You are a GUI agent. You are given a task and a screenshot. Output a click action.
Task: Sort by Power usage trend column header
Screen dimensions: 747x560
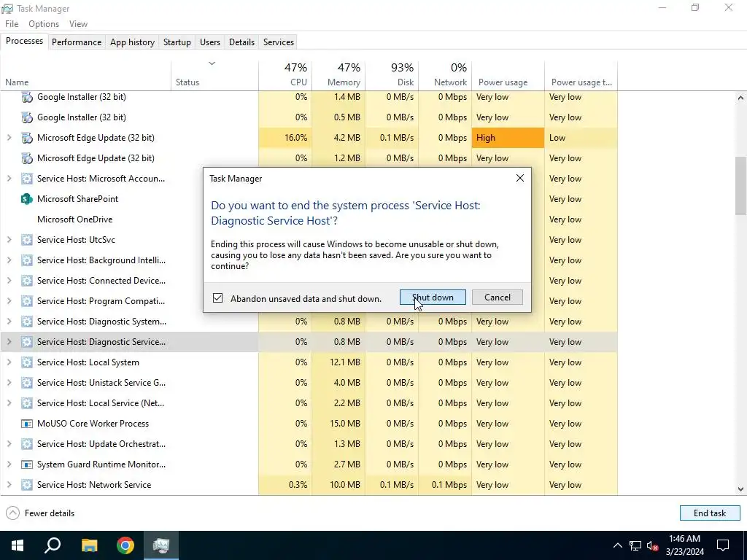pos(581,75)
